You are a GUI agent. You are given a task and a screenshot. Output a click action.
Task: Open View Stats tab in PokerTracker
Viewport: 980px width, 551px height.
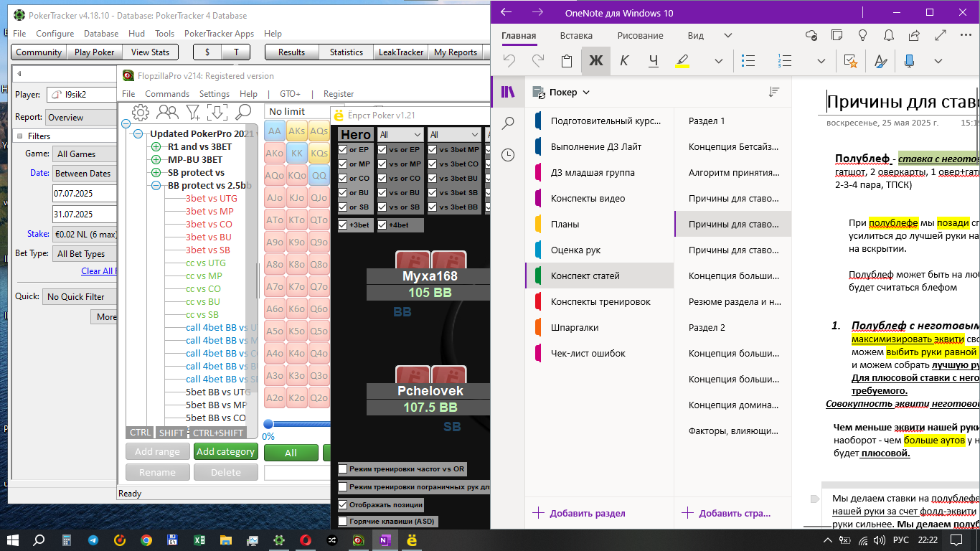pos(151,52)
